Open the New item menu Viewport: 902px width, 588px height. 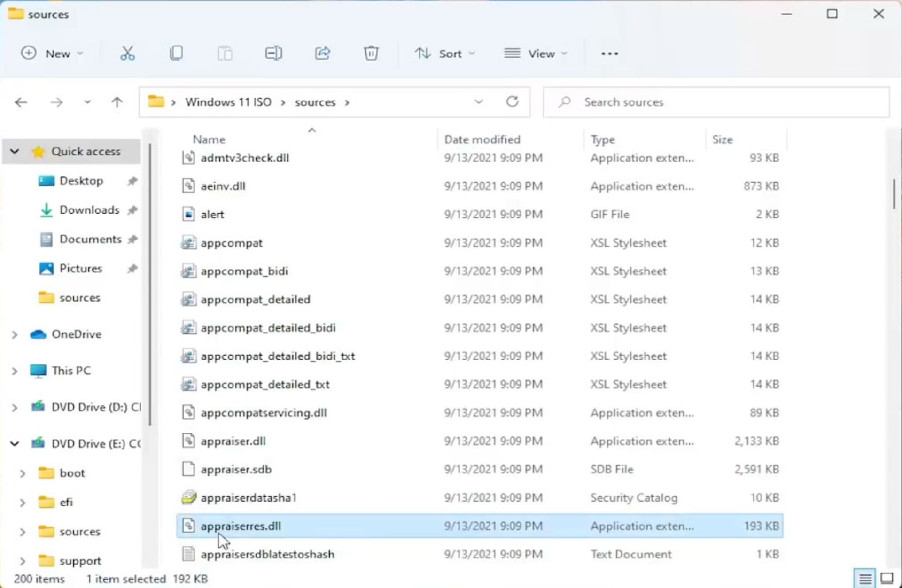click(x=52, y=54)
